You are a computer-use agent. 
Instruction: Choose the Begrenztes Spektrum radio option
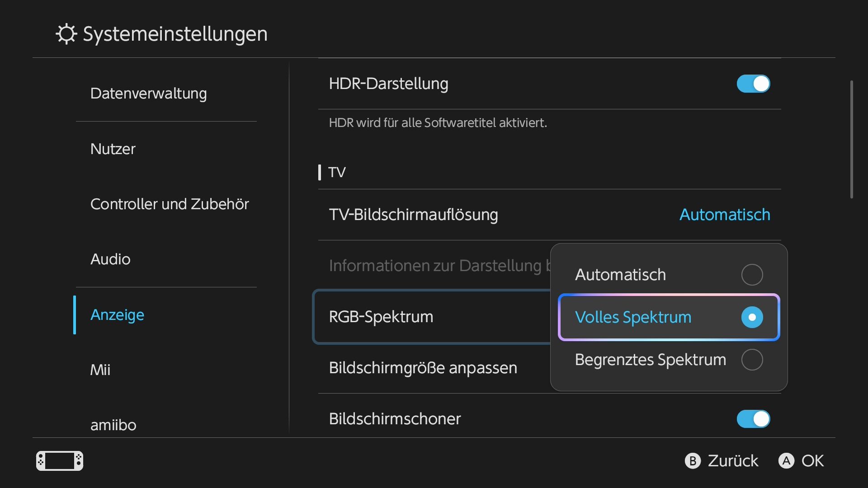pyautogui.click(x=669, y=360)
